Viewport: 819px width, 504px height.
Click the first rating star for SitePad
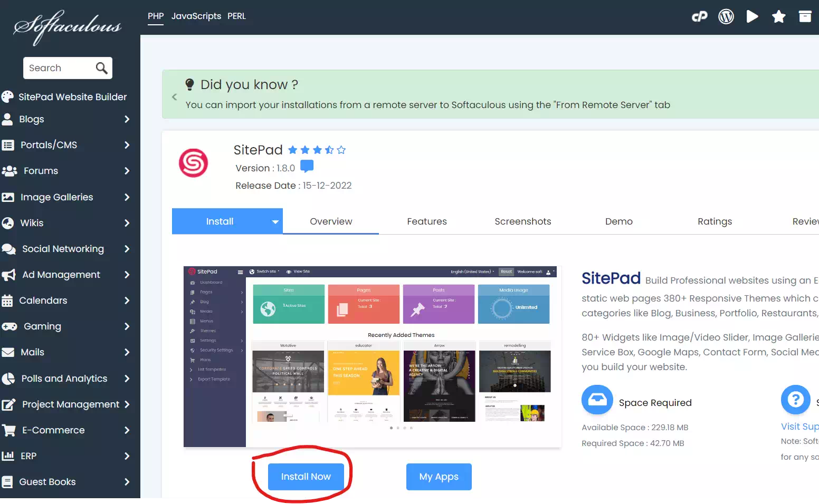pos(293,150)
